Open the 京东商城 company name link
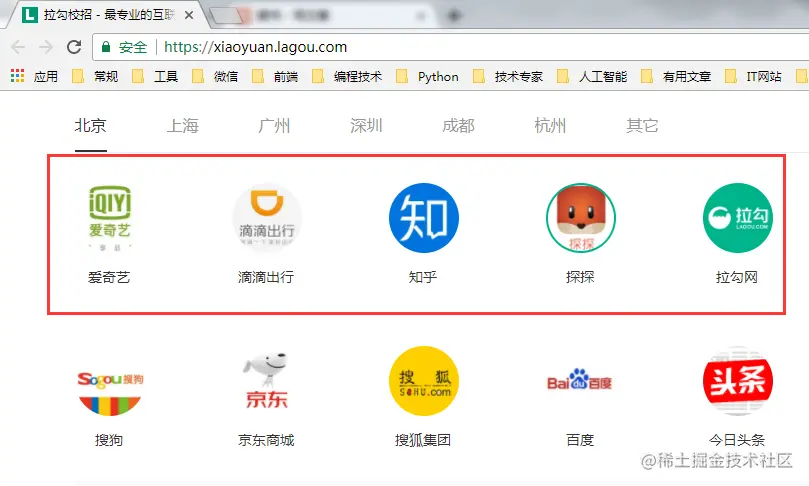The height and width of the screenshot is (486, 809). (266, 440)
